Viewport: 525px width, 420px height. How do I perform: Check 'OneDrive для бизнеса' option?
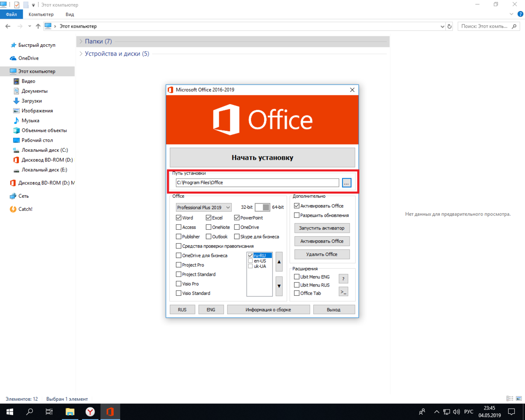tap(178, 255)
